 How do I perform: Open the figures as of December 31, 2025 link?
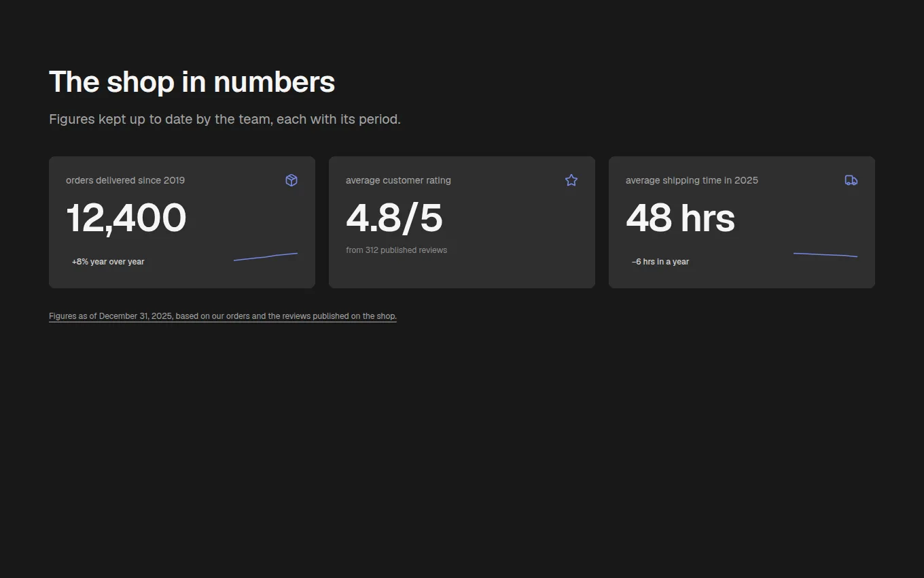(x=223, y=316)
